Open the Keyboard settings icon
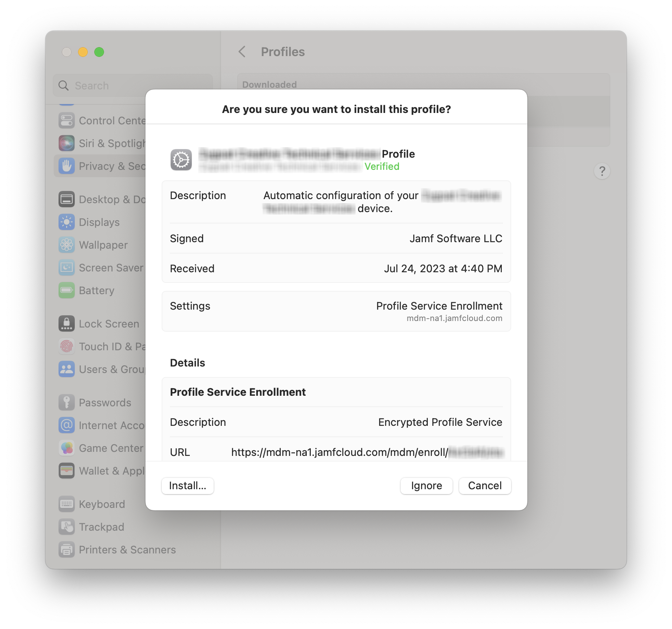This screenshot has height=629, width=672. point(67,504)
